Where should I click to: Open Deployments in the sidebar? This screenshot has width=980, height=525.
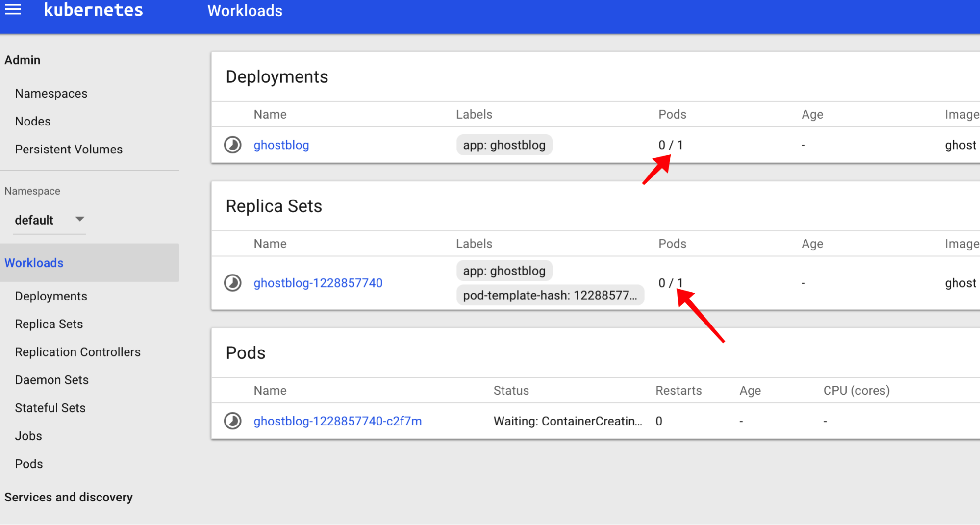click(51, 296)
